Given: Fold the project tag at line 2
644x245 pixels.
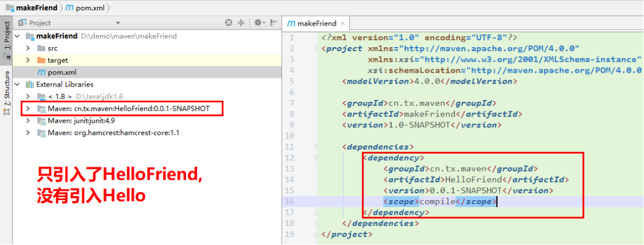Looking at the screenshot, I should click(x=317, y=49).
